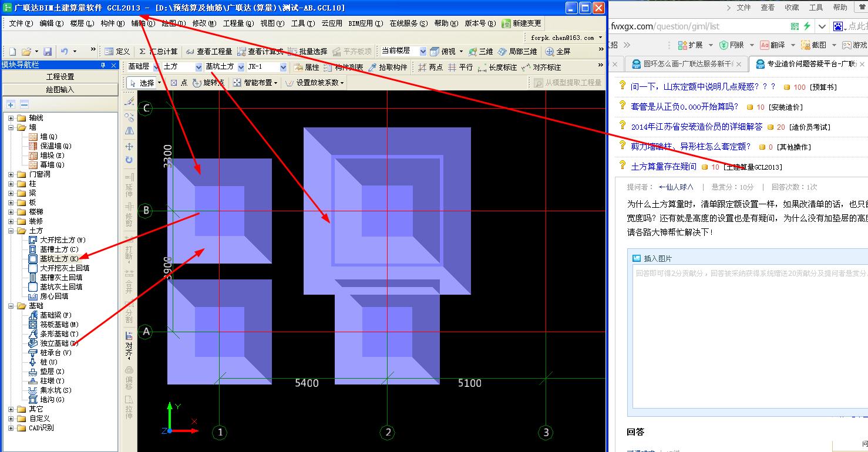Open the 土方算量存在疑问 question link
This screenshot has height=452, width=868.
point(664,167)
